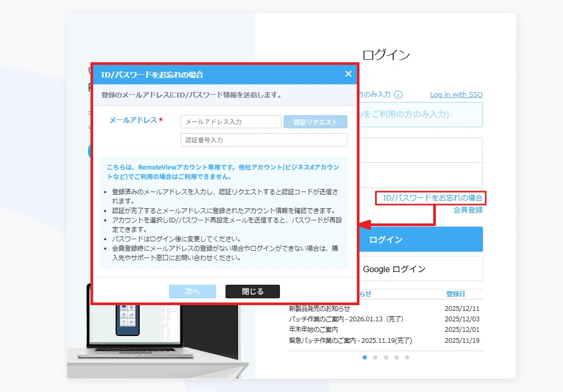Click the Google logo on the login button

coord(352,269)
